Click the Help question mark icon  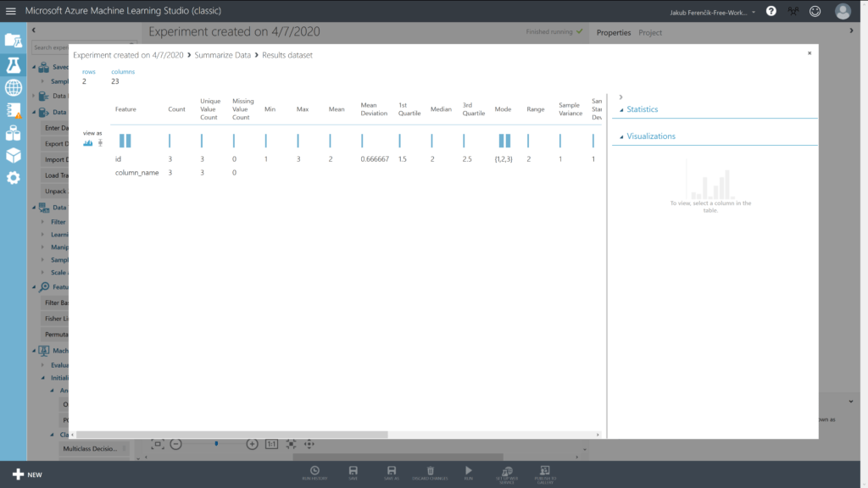tap(771, 11)
